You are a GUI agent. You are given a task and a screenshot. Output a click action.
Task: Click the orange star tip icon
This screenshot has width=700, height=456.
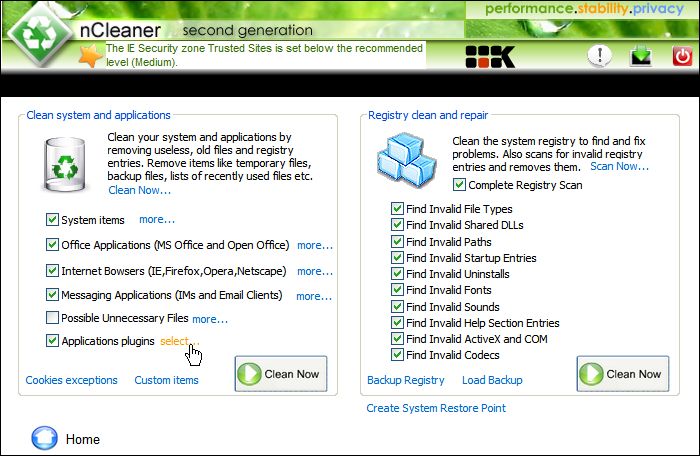click(90, 56)
